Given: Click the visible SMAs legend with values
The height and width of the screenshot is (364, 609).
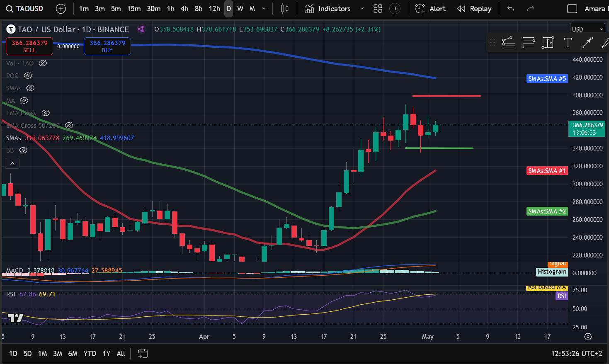Looking at the screenshot, I should pos(70,138).
